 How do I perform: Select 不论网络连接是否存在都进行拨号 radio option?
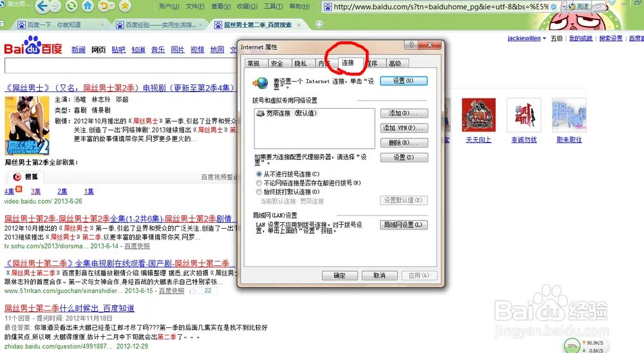pos(259,183)
